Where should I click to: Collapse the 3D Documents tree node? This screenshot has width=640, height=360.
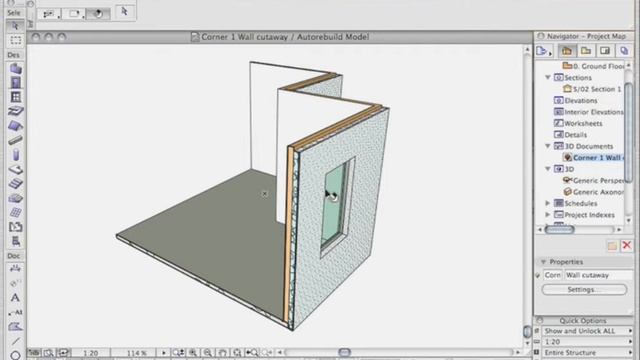548,146
